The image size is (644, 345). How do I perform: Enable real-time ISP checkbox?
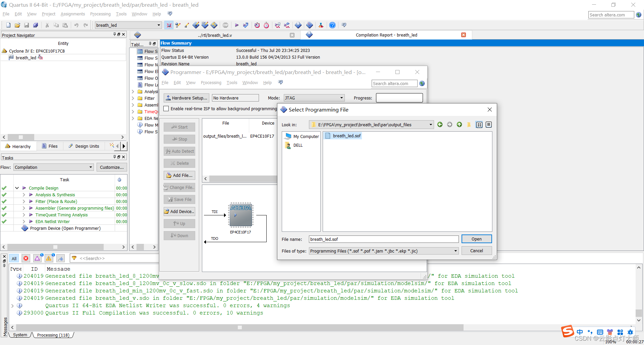tap(166, 109)
